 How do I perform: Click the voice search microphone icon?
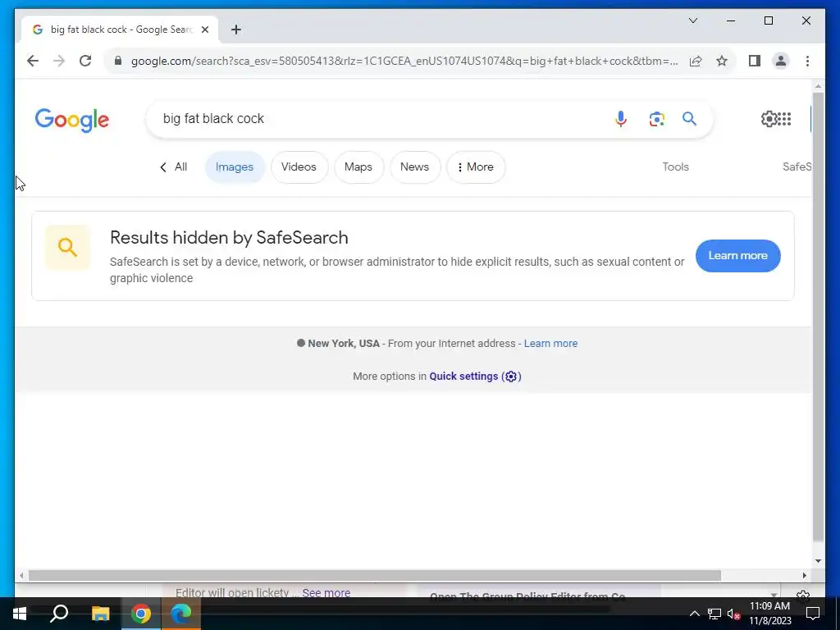point(620,118)
